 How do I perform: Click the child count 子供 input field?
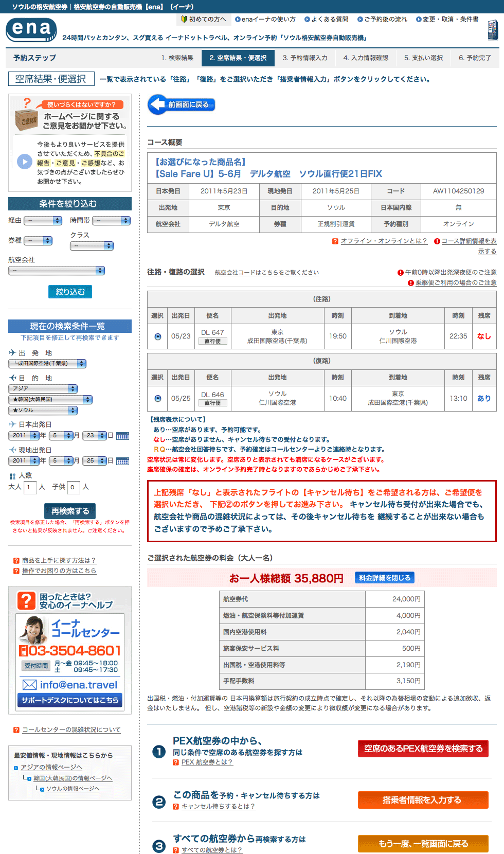[x=74, y=487]
